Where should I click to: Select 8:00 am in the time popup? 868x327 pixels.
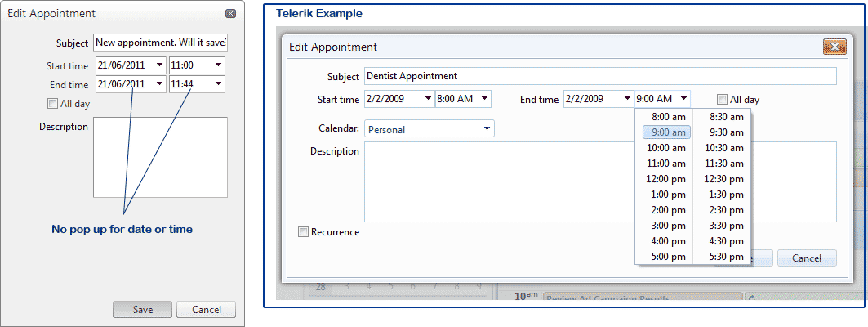pyautogui.click(x=668, y=117)
